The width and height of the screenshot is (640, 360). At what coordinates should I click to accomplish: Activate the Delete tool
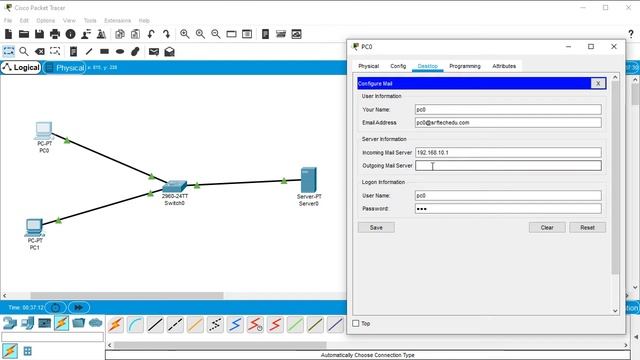click(40, 51)
